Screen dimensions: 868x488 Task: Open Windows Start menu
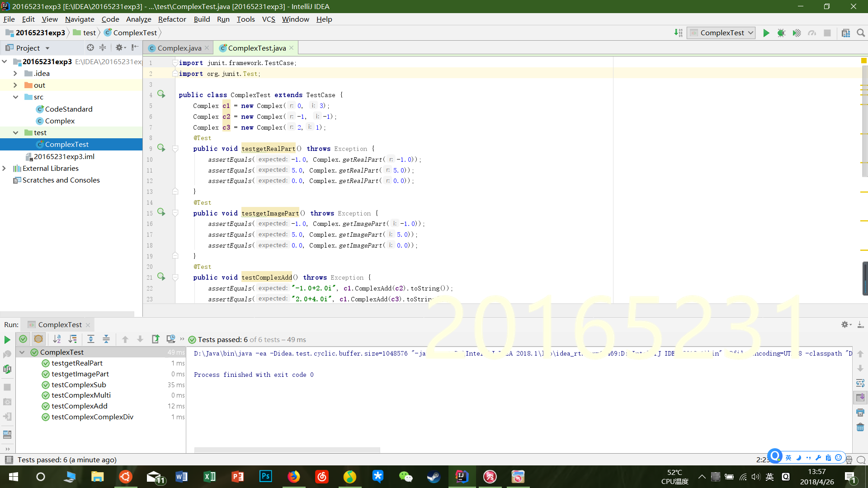14,477
